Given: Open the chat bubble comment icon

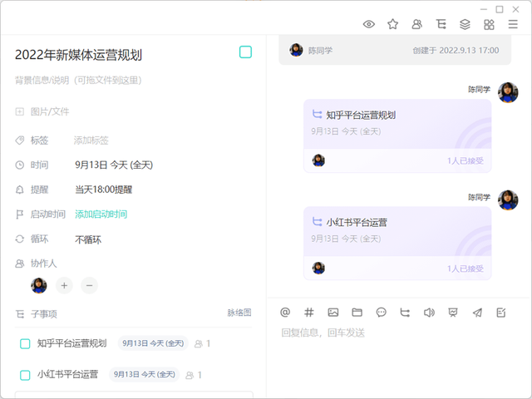Looking at the screenshot, I should (381, 313).
